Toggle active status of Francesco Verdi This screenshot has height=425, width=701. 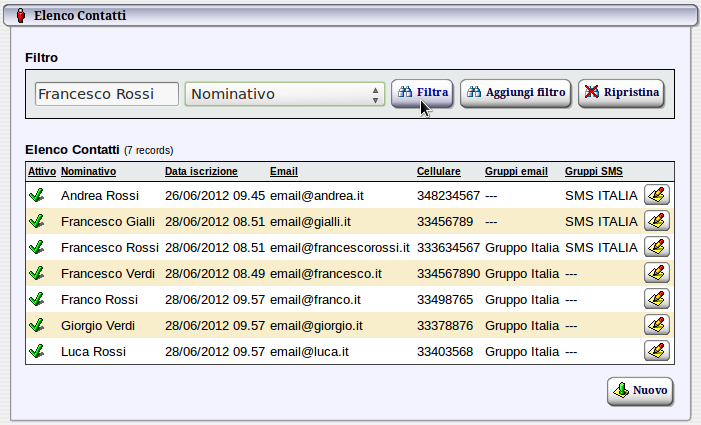click(x=37, y=273)
